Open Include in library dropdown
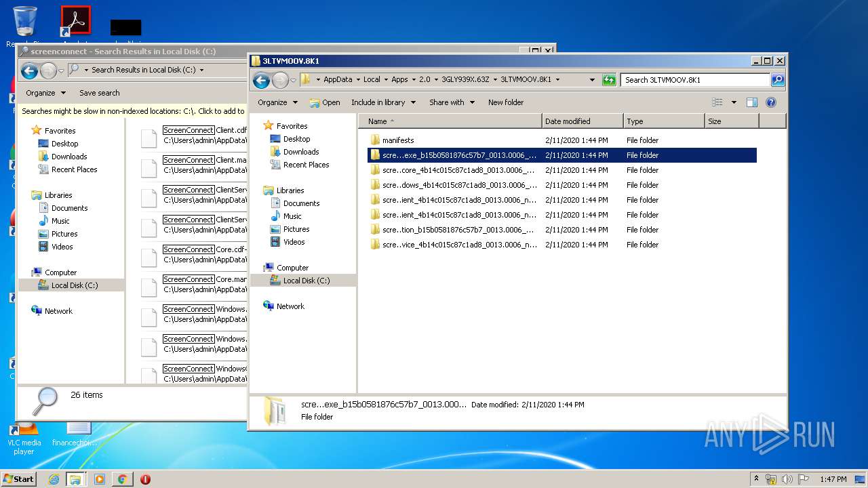The width and height of the screenshot is (868, 488). click(382, 102)
